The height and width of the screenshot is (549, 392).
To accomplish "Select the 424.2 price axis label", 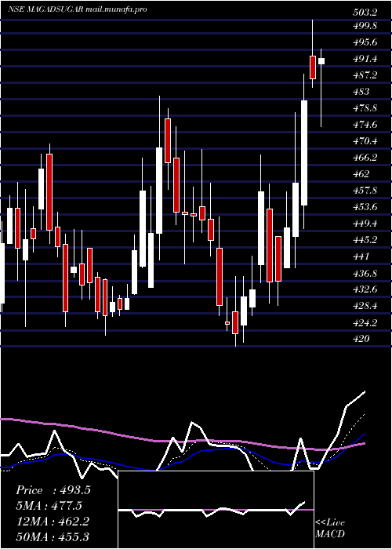I will pos(365,323).
